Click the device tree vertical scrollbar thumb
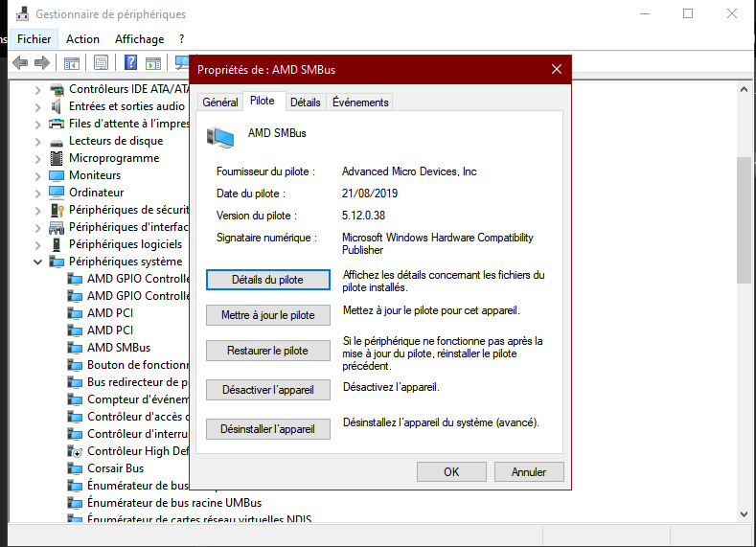The width and height of the screenshot is (756, 547). (x=745, y=220)
